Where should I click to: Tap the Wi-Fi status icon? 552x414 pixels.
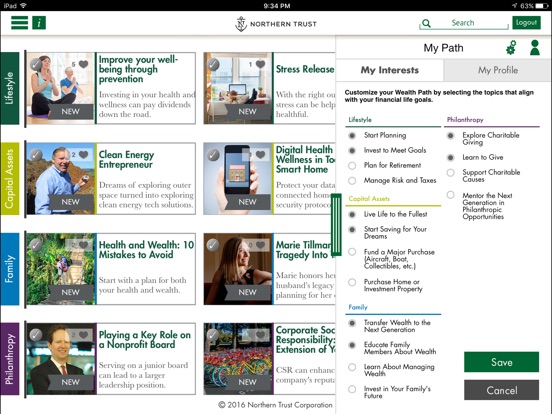pyautogui.click(x=24, y=6)
